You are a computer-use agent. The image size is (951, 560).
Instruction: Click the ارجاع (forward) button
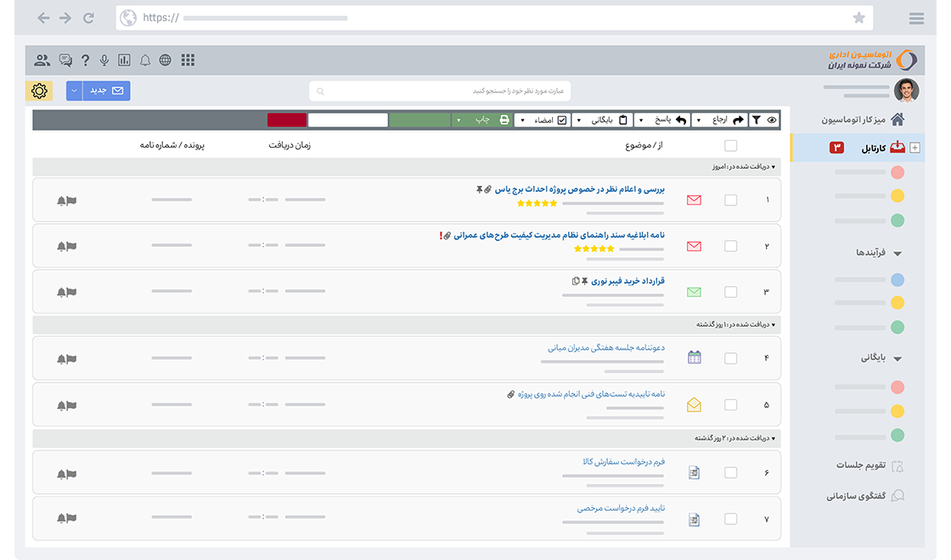(723, 120)
